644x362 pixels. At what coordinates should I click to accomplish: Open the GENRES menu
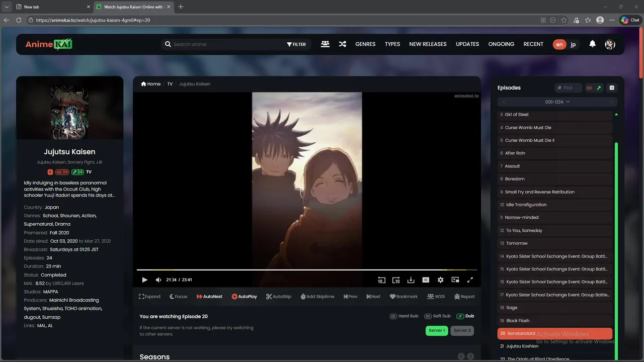pos(365,44)
